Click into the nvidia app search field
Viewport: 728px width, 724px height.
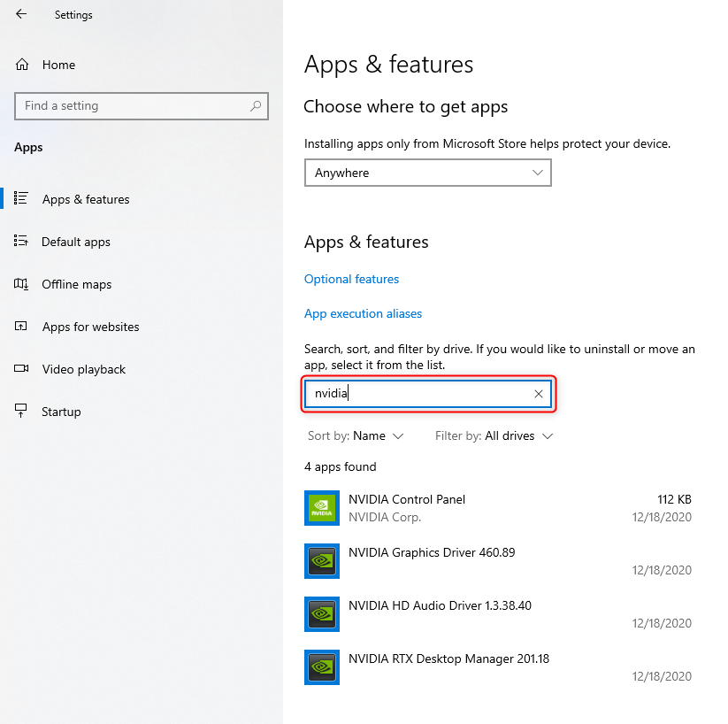(427, 394)
